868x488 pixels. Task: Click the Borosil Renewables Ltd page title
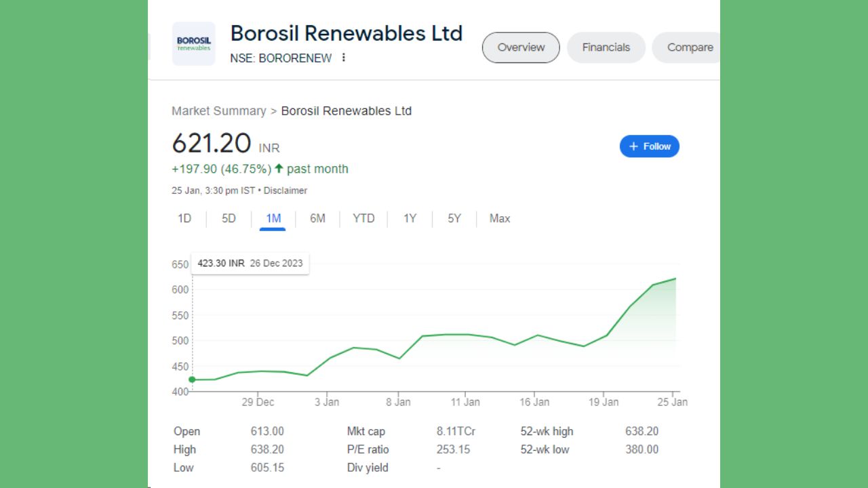pos(347,33)
